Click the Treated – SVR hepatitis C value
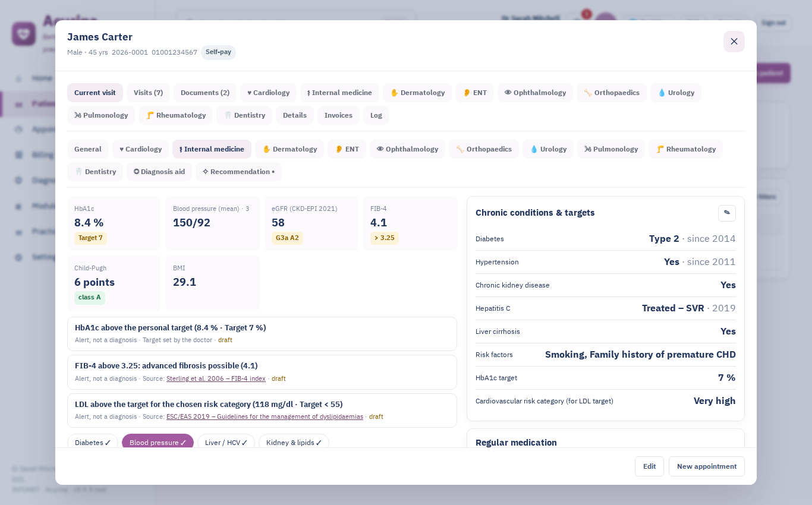Screen dimensions: 812x505 [x=673, y=308]
